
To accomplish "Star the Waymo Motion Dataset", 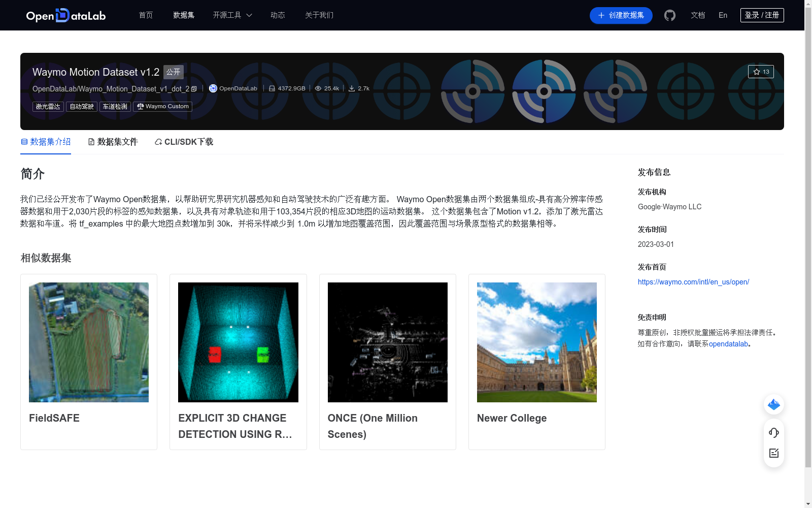I will [x=761, y=72].
